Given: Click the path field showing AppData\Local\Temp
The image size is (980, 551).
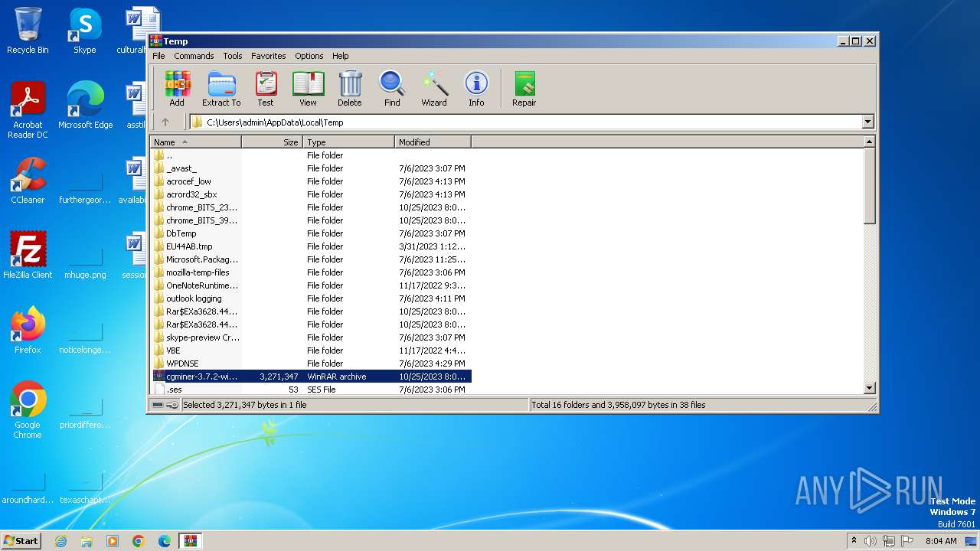Looking at the screenshot, I should pos(525,122).
